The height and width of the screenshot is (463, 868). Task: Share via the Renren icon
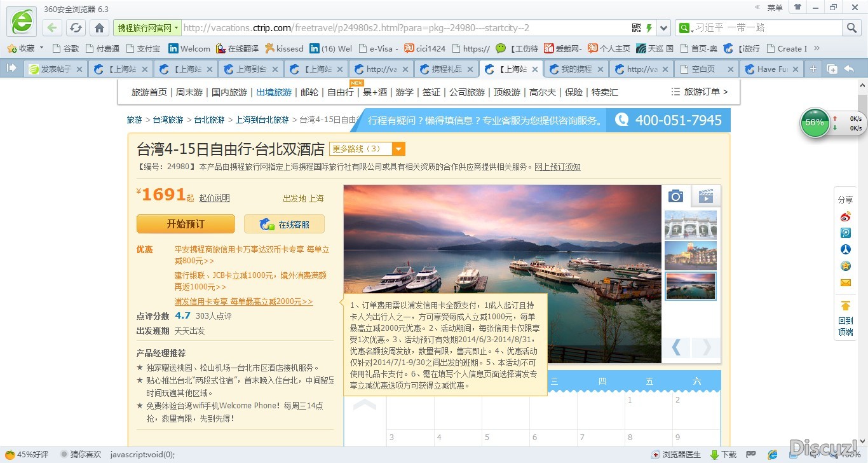click(845, 249)
